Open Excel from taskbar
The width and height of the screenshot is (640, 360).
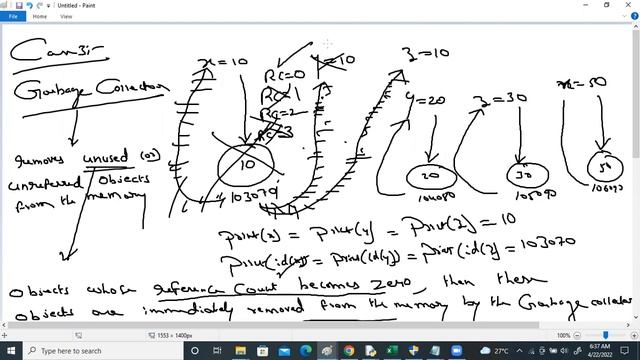click(392, 351)
